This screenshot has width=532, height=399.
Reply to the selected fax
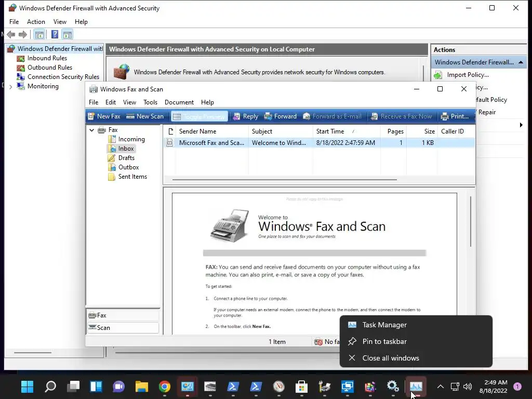246,116
